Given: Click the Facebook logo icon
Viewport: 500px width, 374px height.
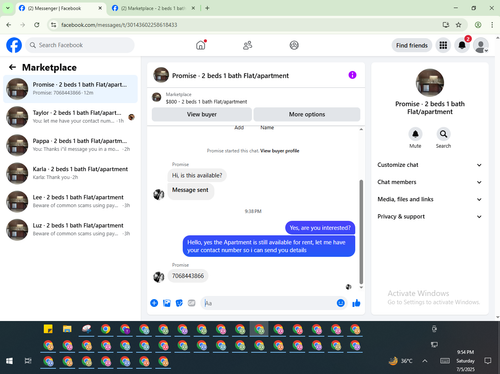Looking at the screenshot, I should 14,45.
